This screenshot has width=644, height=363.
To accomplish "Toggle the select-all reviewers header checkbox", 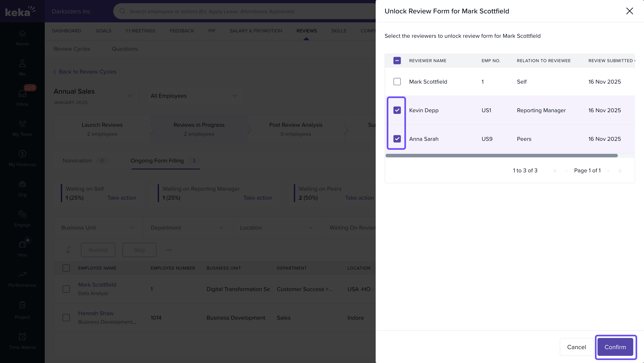I will (397, 60).
